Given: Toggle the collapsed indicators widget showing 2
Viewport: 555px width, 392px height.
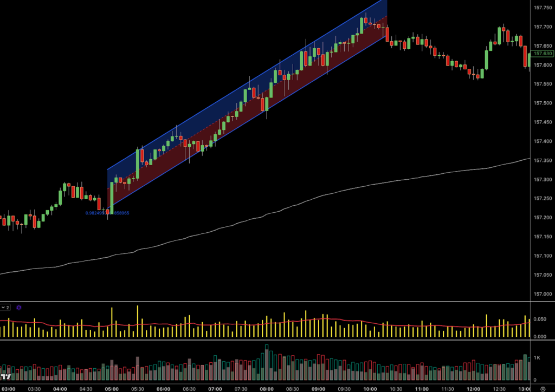Looking at the screenshot, I should pos(5,308).
